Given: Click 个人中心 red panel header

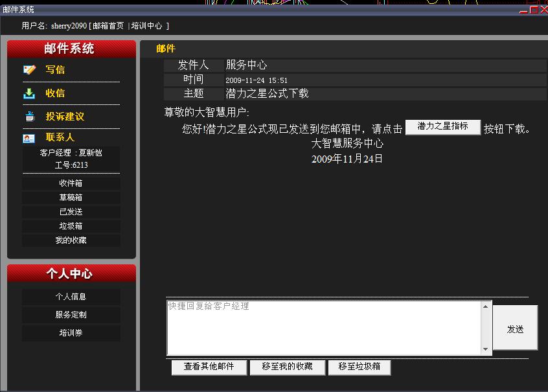Looking at the screenshot, I should (x=71, y=273).
